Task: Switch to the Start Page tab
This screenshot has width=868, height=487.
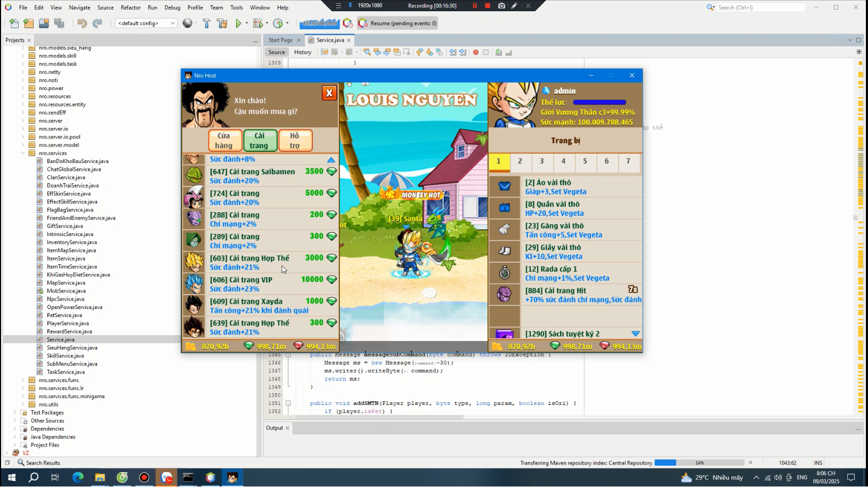Action: click(280, 40)
